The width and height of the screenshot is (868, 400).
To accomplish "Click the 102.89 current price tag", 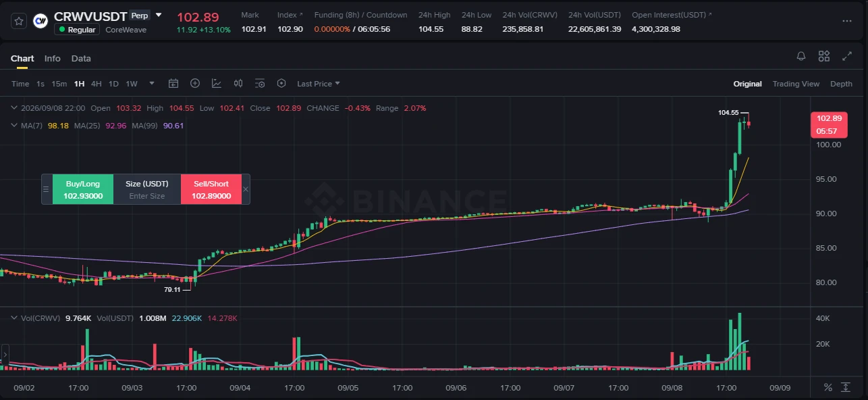I will click(x=829, y=124).
